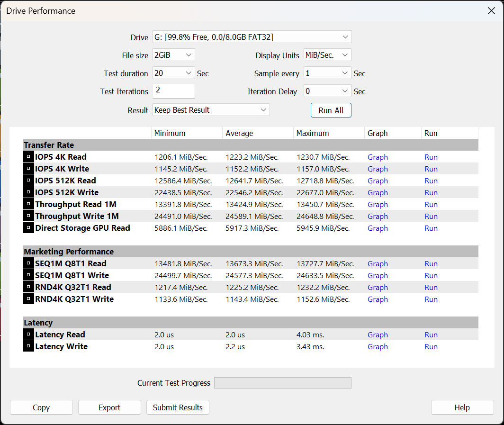Click the 5917.3 MiB/Sec. average value
This screenshot has width=504, height=425.
pyautogui.click(x=252, y=228)
